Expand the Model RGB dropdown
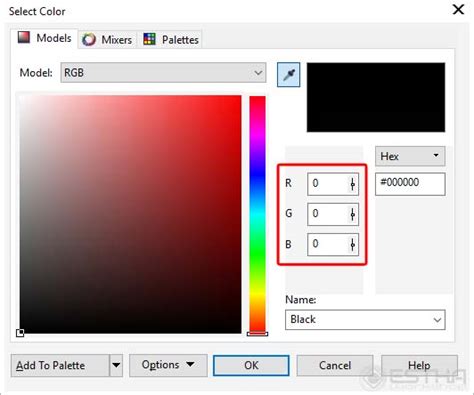This screenshot has width=474, height=395. pos(163,73)
